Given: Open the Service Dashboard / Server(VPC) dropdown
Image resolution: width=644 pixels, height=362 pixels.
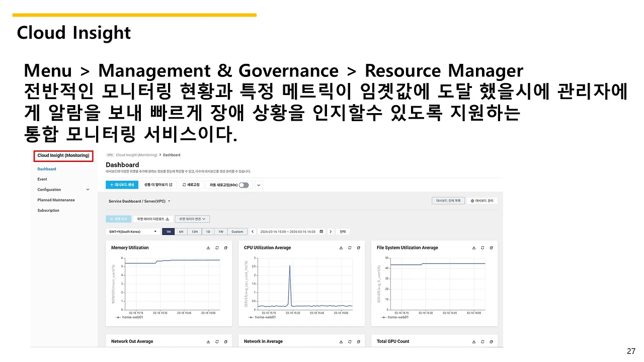Looking at the screenshot, I should pos(139,201).
